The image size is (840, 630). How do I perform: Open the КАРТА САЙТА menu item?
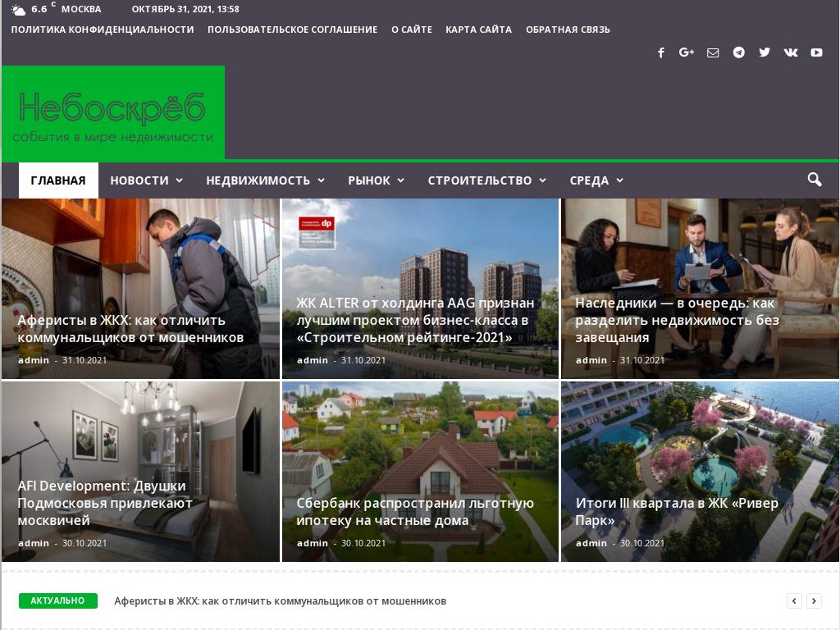click(478, 29)
